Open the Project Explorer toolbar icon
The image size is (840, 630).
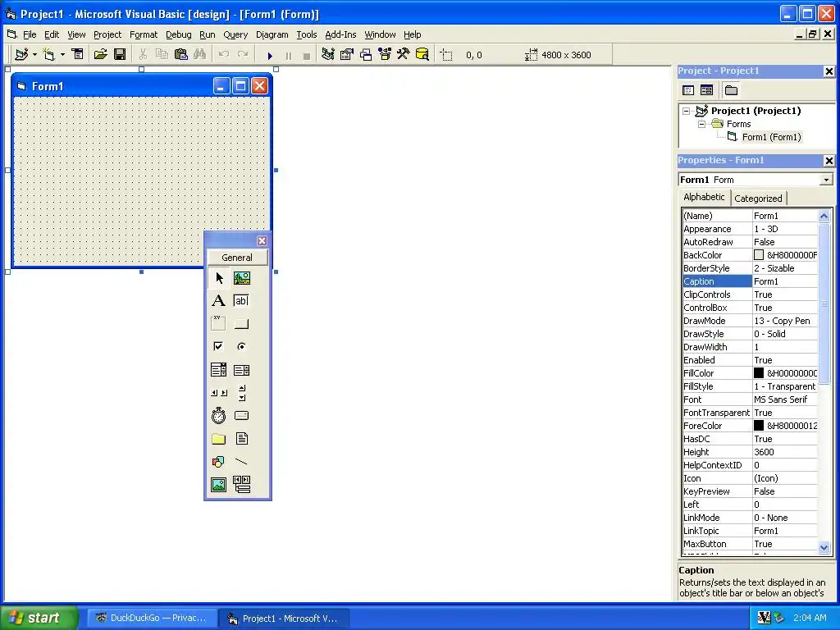pyautogui.click(x=328, y=54)
